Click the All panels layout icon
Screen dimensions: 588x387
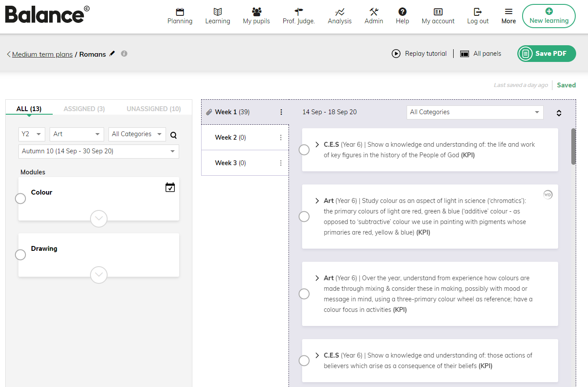(x=465, y=54)
